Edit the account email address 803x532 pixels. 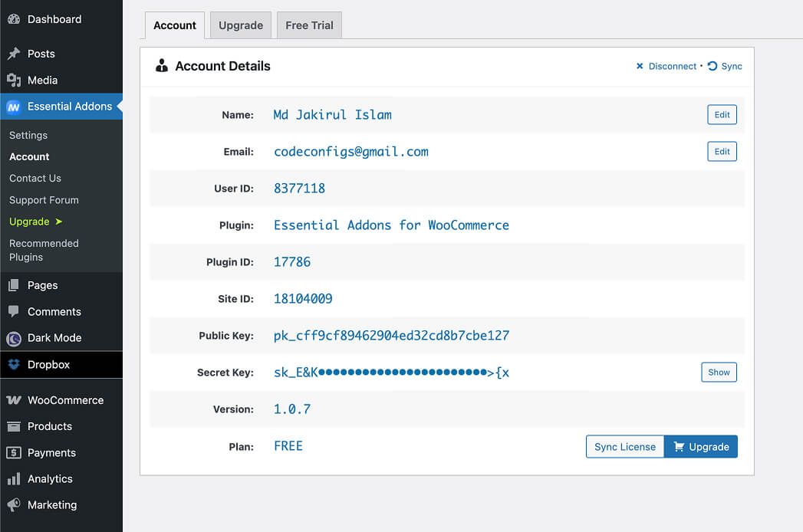[722, 152]
